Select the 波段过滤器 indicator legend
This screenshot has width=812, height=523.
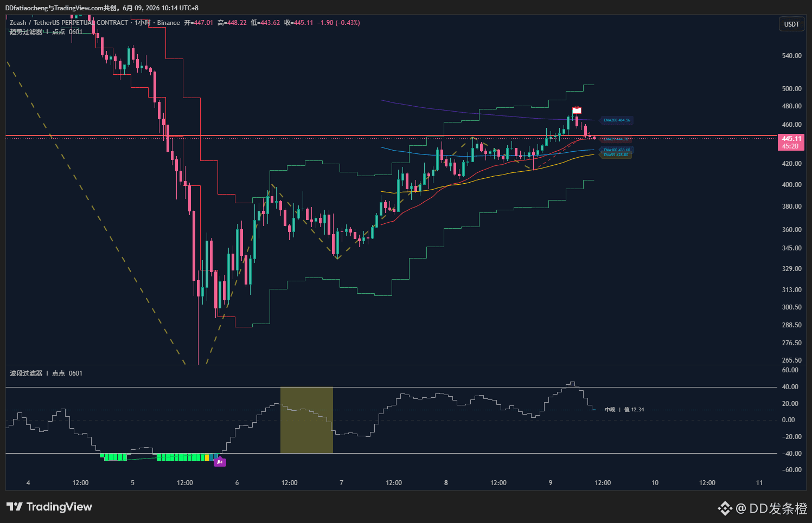click(x=46, y=373)
